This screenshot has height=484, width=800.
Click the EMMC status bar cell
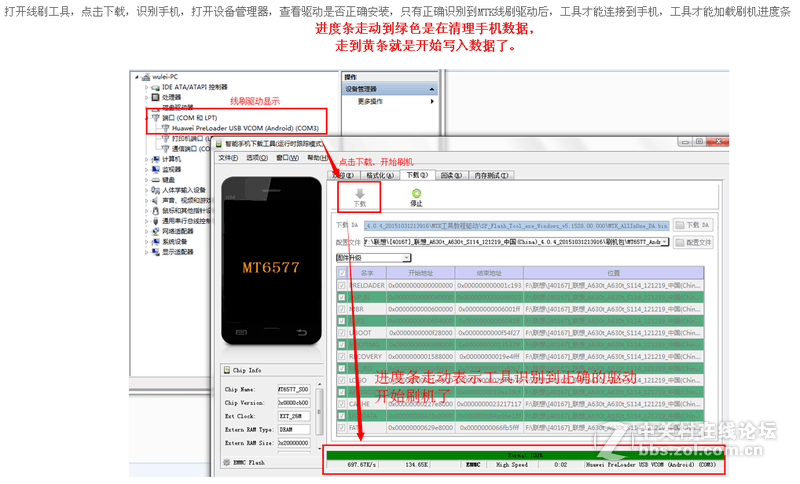473,465
